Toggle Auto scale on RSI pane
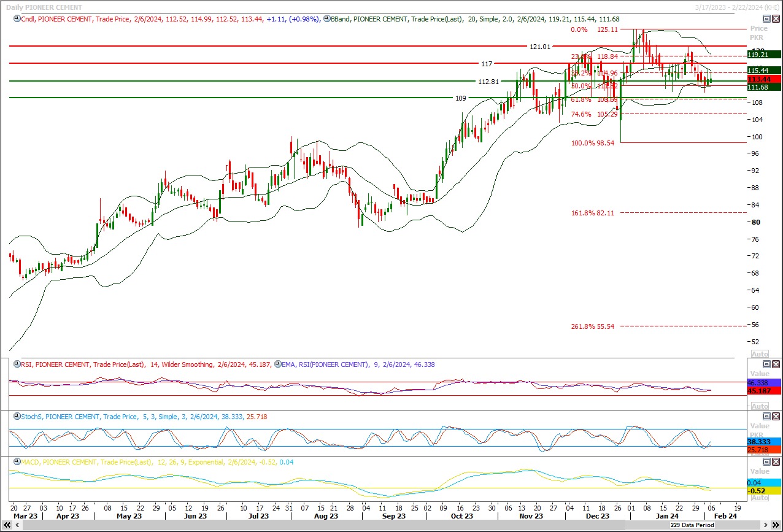The height and width of the screenshot is (532, 783). pos(760,406)
